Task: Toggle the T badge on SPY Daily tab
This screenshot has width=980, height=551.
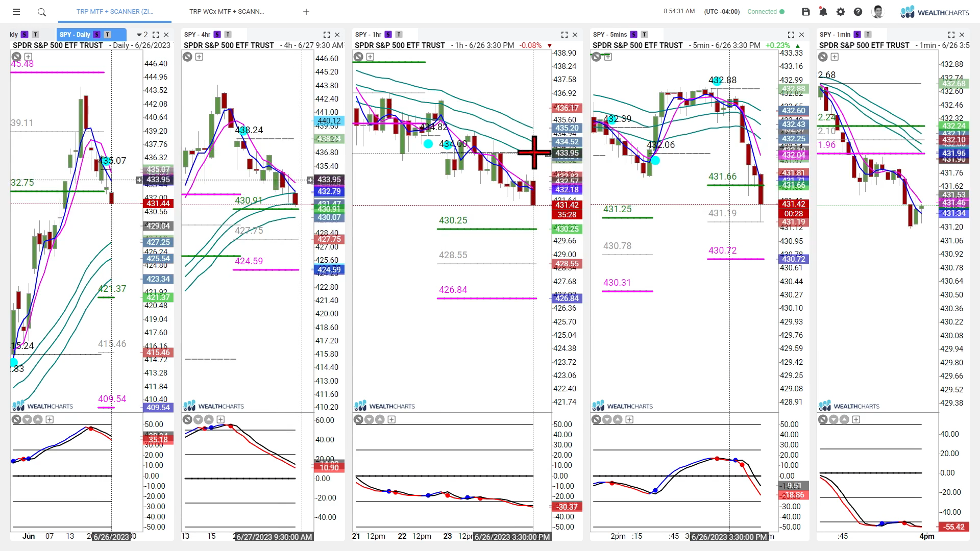Action: pyautogui.click(x=107, y=35)
